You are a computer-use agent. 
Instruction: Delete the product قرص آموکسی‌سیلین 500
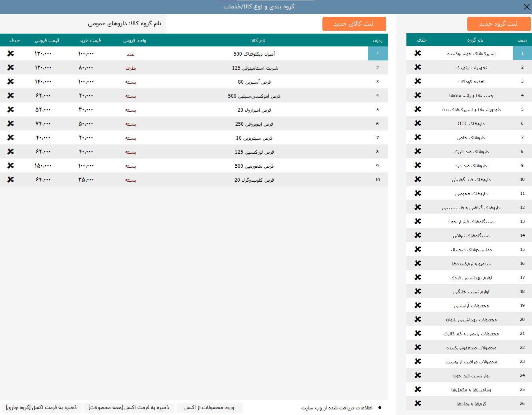[x=10, y=96]
